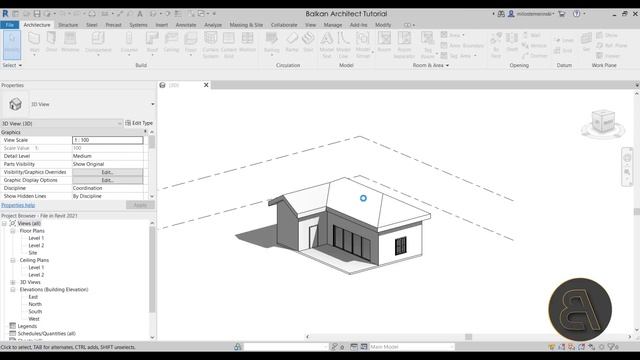Screen dimensions: 640x360
Task: Select the Door tool
Action: pyautogui.click(x=51, y=42)
